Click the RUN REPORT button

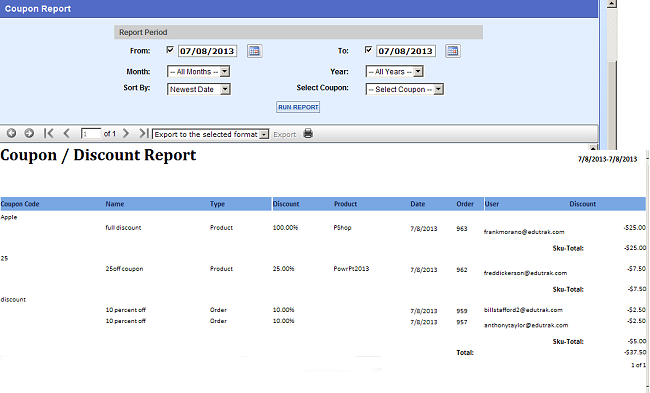(298, 107)
